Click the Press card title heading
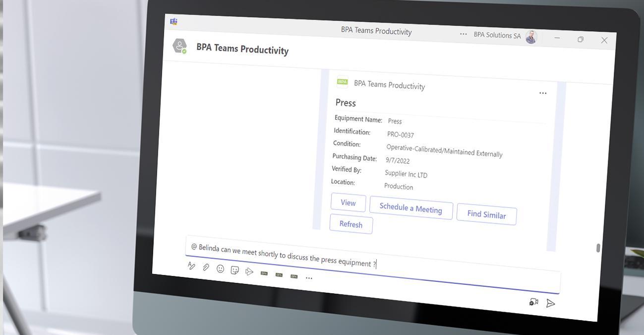 346,103
